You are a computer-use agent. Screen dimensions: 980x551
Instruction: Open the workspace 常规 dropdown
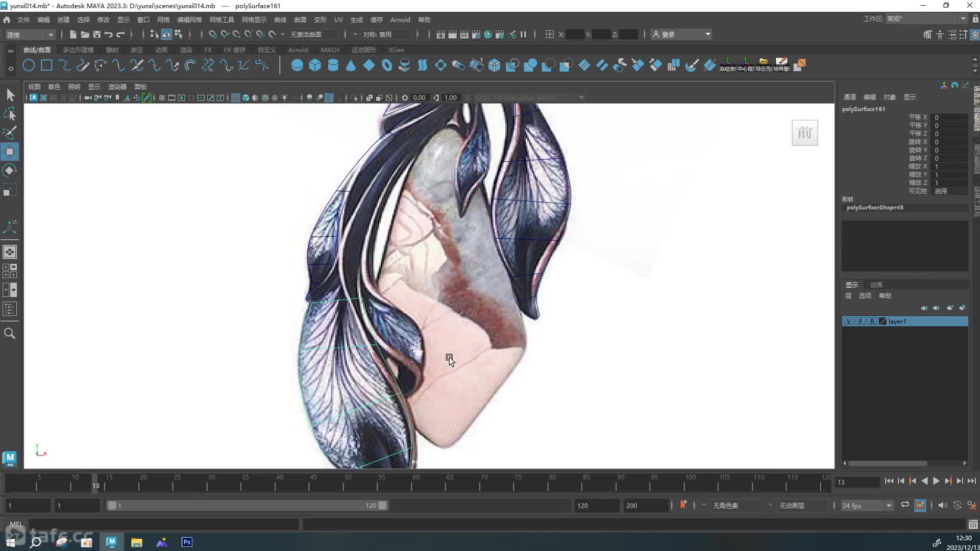click(926, 19)
